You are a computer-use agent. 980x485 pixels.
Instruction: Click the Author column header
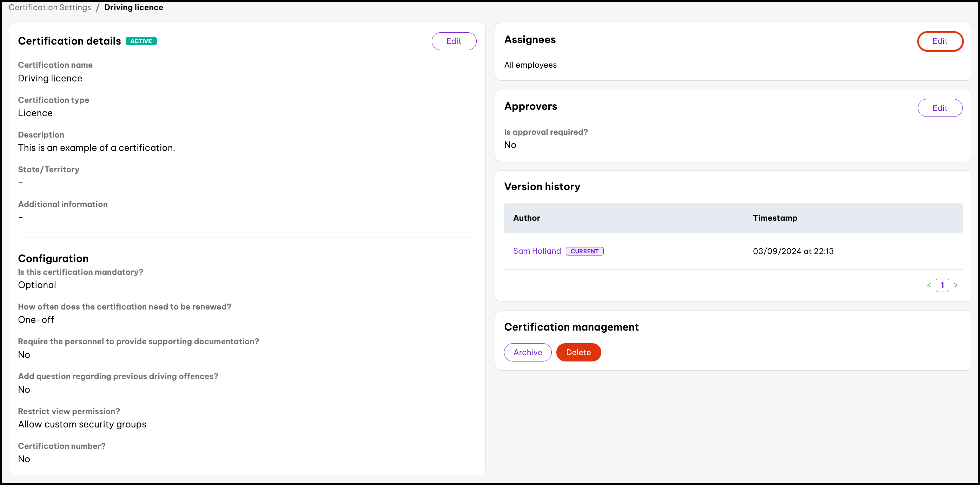526,218
